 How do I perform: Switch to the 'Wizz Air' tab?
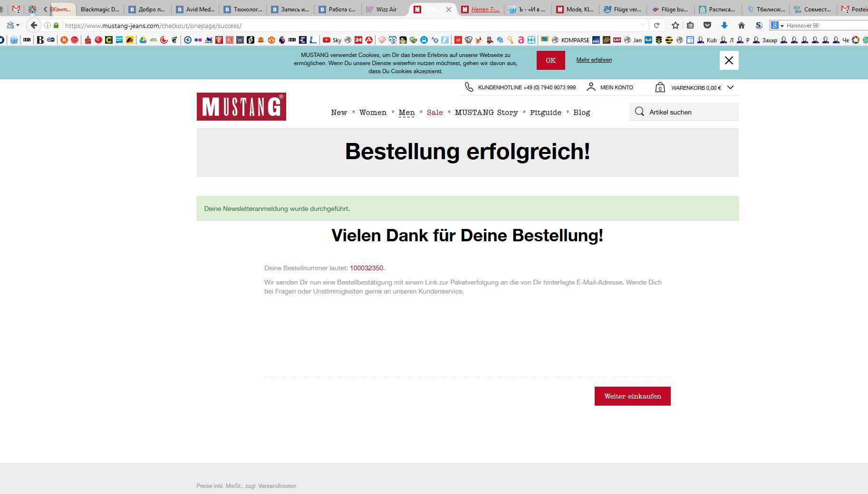[386, 9]
